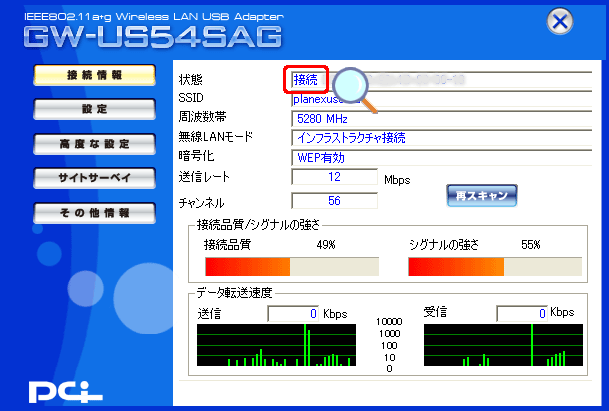Click the Mbps unit label

point(397,180)
